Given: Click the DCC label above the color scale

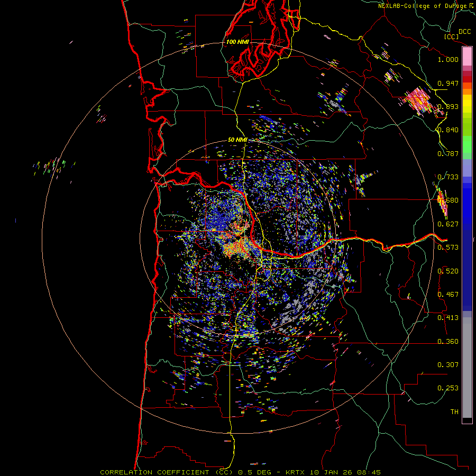Looking at the screenshot, I should pos(465,32).
